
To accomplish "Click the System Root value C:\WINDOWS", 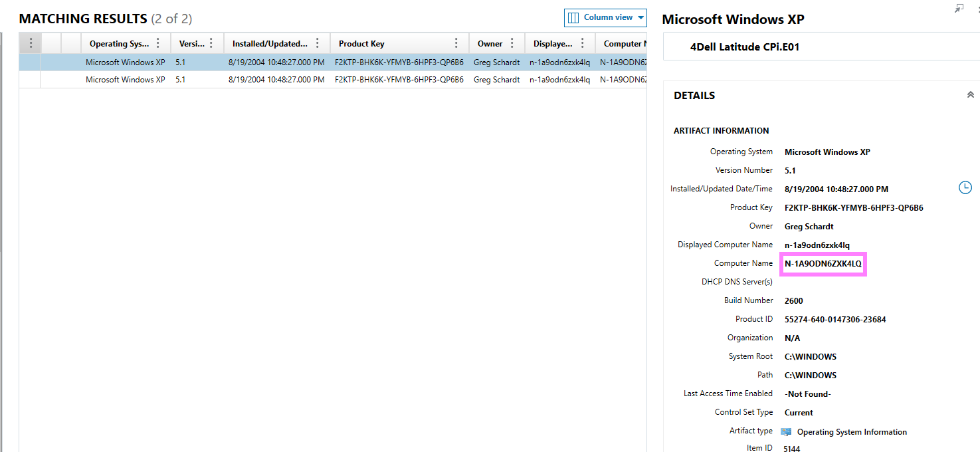I will (x=811, y=356).
